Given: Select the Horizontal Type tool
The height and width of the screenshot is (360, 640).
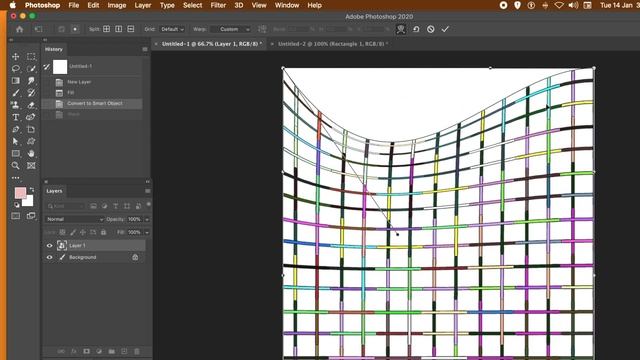Looking at the screenshot, I should [x=16, y=117].
